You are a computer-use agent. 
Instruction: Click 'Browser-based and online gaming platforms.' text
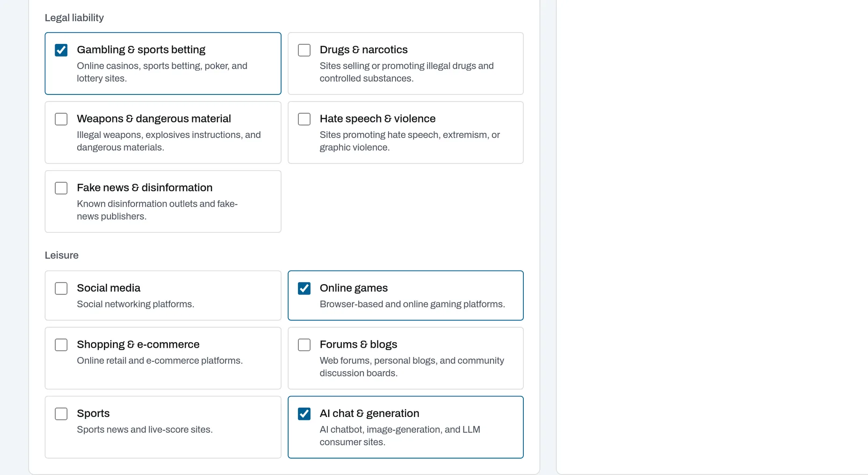tap(412, 304)
